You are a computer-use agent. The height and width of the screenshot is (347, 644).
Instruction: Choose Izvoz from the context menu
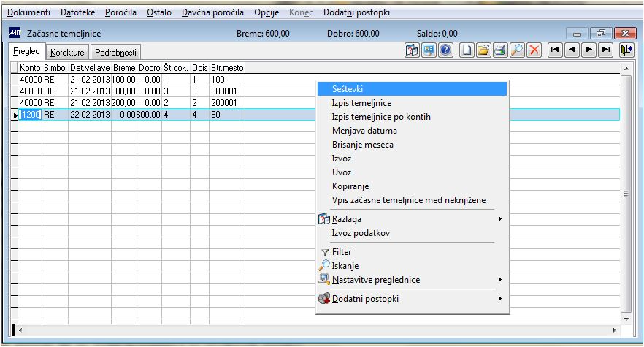coord(412,159)
